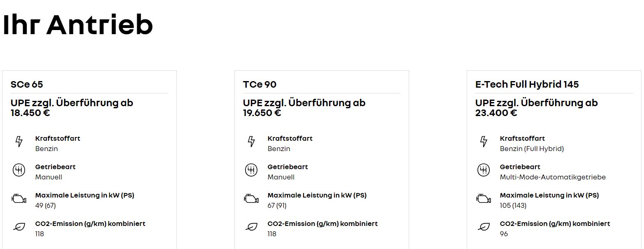Click the gearbox icon in E-Tech Full Hybrid card
The image size is (644, 249).
pos(484,170)
